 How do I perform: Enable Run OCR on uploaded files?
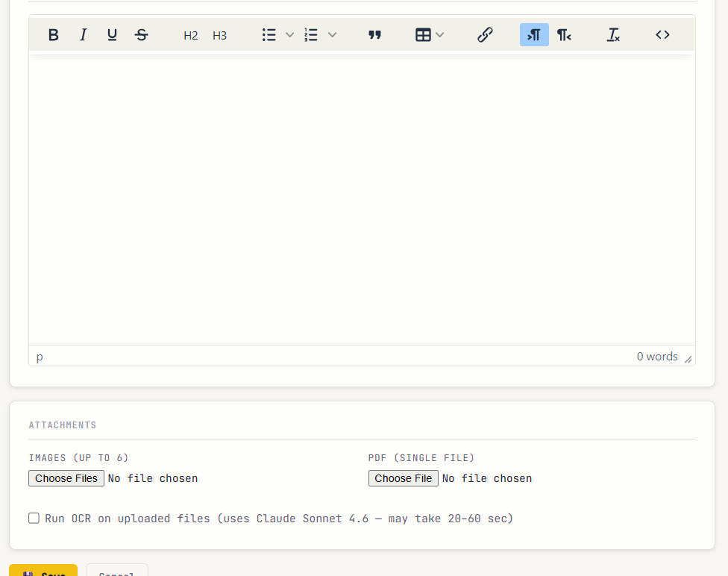tap(34, 518)
